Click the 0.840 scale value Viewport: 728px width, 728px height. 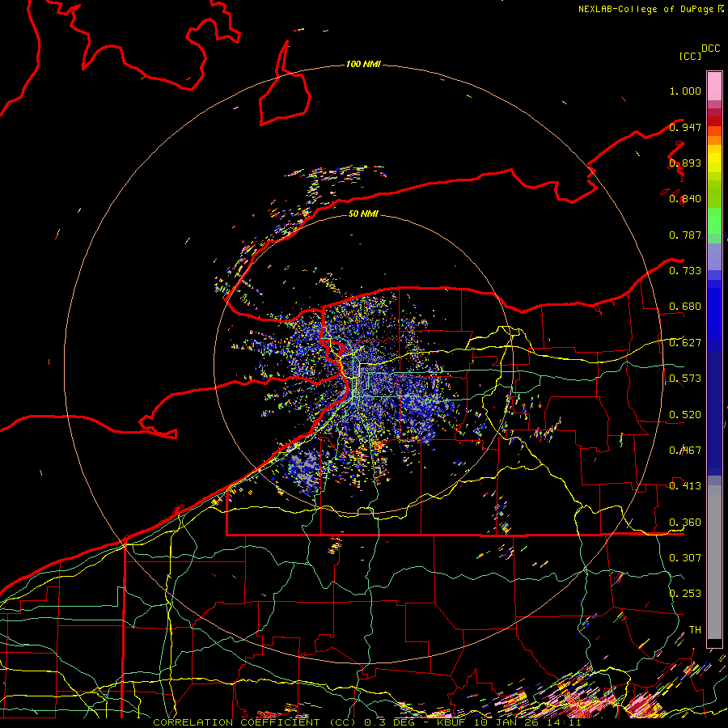coord(685,199)
